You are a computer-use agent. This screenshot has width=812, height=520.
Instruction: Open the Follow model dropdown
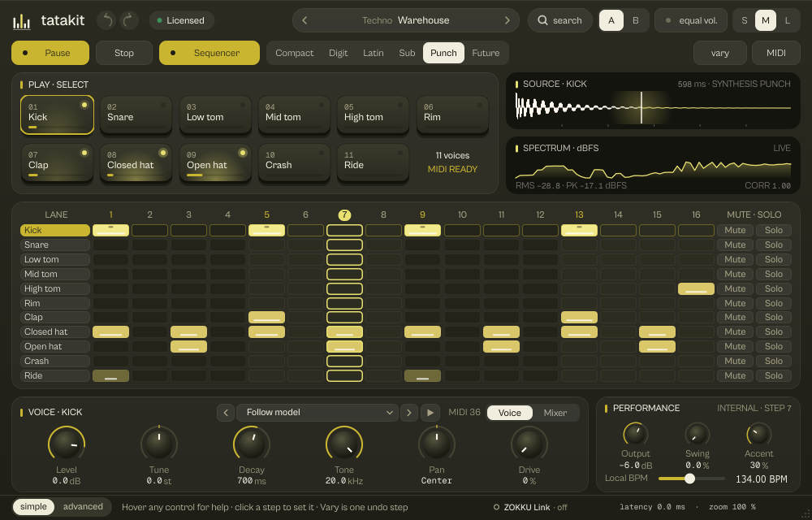click(x=317, y=413)
